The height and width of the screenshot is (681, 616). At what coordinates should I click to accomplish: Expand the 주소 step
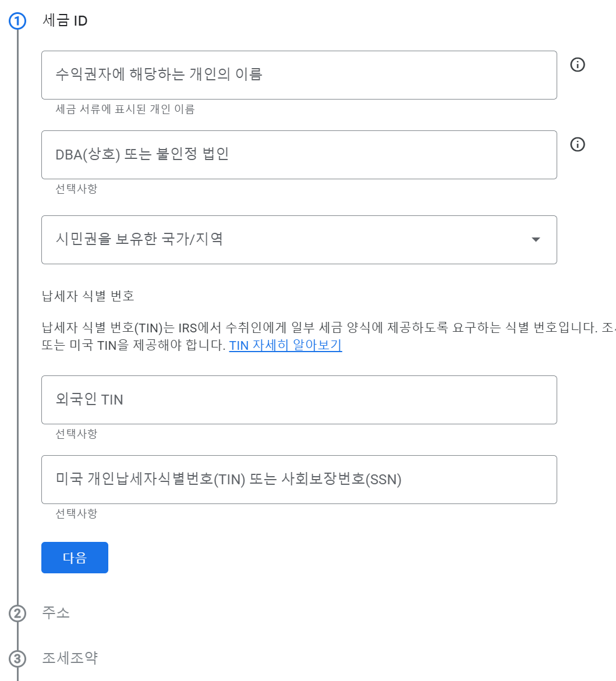56,612
